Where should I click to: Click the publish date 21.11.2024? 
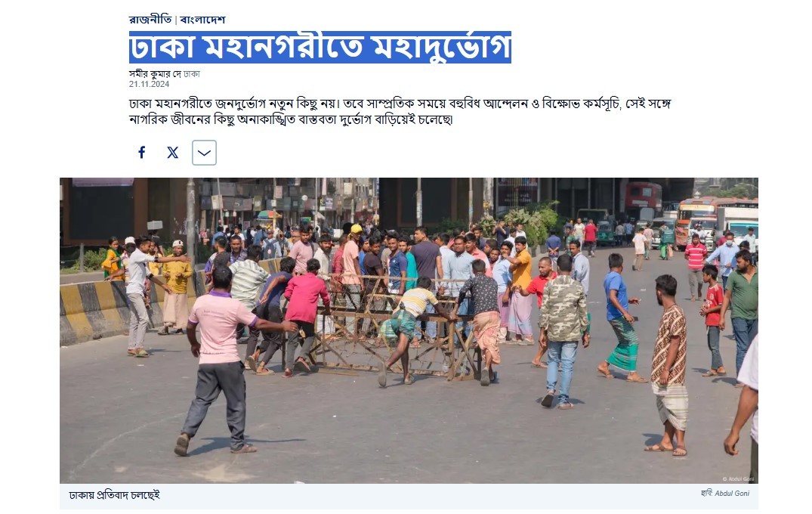click(149, 84)
